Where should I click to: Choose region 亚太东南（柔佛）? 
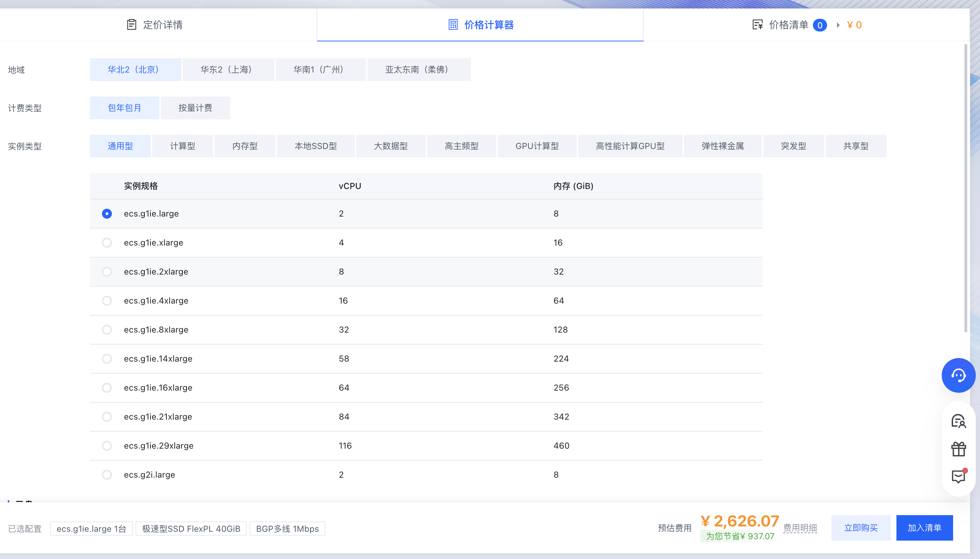click(419, 69)
